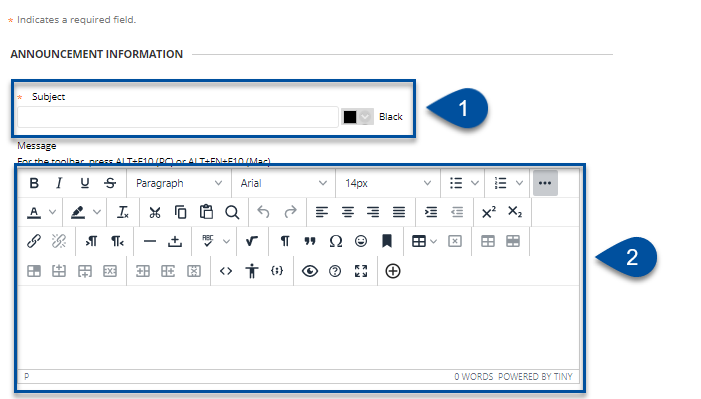
Task: Paste with the clipboard icon
Action: click(206, 212)
